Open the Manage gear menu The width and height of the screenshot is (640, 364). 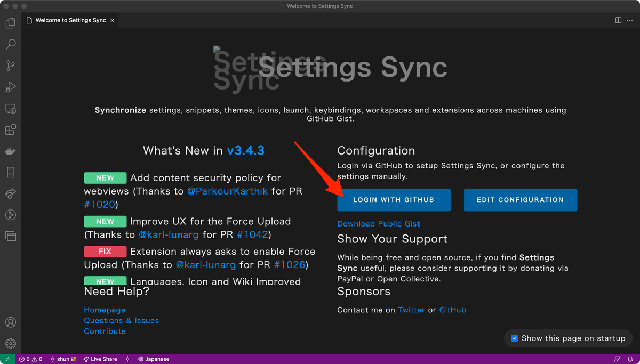point(10,343)
